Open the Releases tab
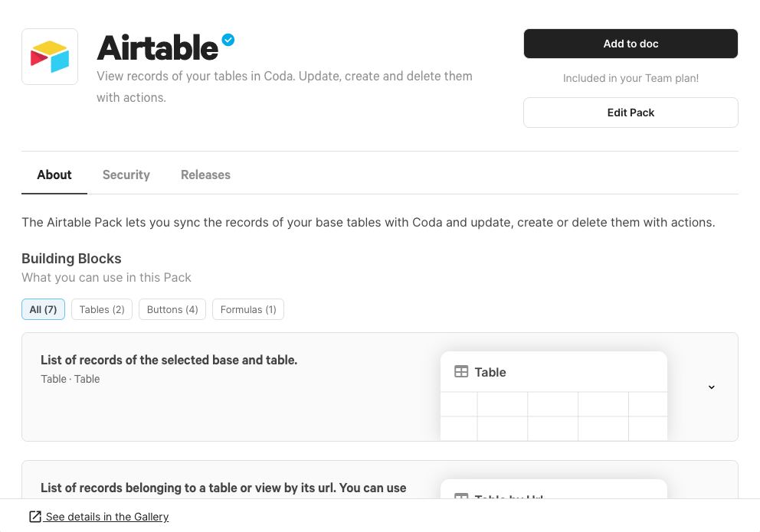This screenshot has width=760, height=532. click(x=205, y=175)
